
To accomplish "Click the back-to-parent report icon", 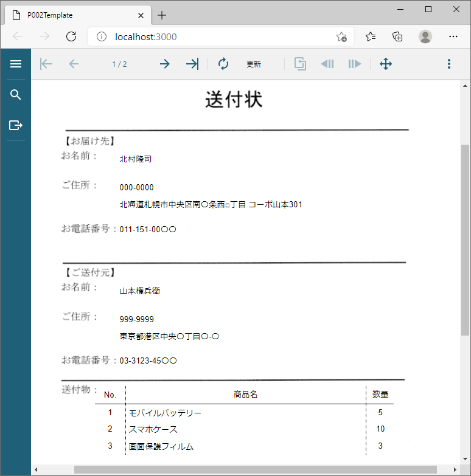I will [x=300, y=64].
